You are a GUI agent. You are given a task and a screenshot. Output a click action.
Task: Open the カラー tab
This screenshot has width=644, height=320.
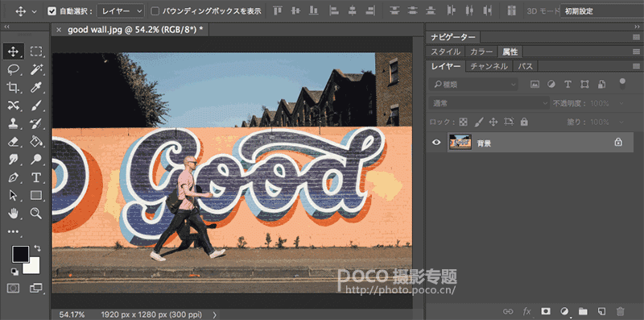[481, 52]
